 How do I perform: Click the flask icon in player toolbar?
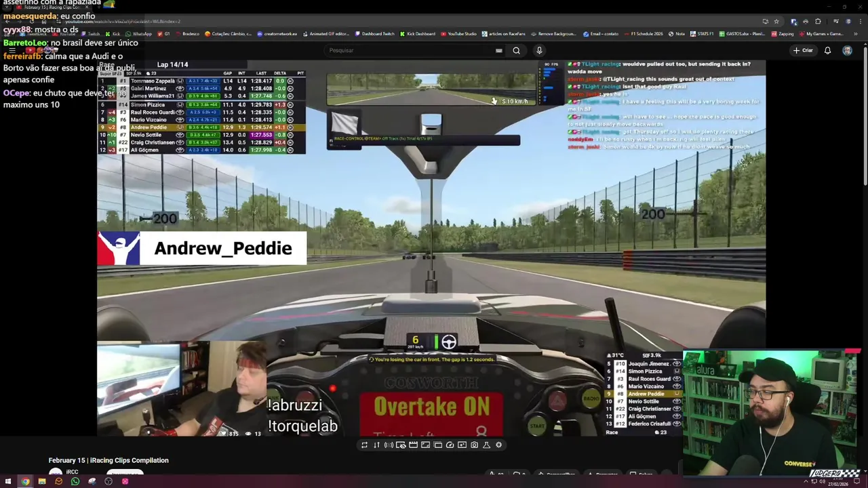coord(486,445)
